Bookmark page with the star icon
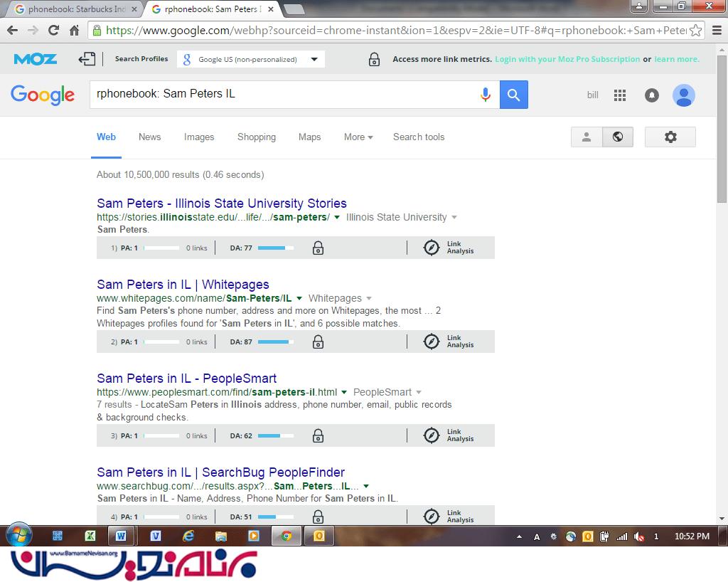The image size is (728, 582). click(695, 31)
